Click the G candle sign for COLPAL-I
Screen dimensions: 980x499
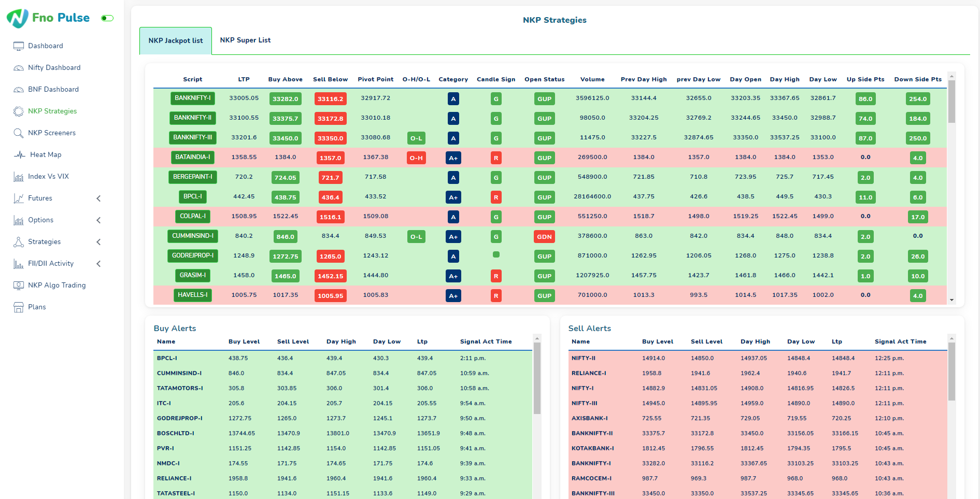(496, 217)
